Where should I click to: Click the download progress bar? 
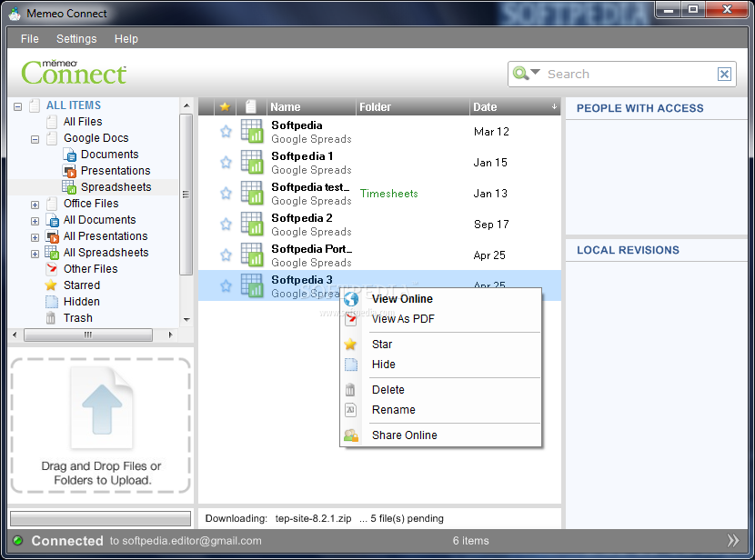coord(101,518)
